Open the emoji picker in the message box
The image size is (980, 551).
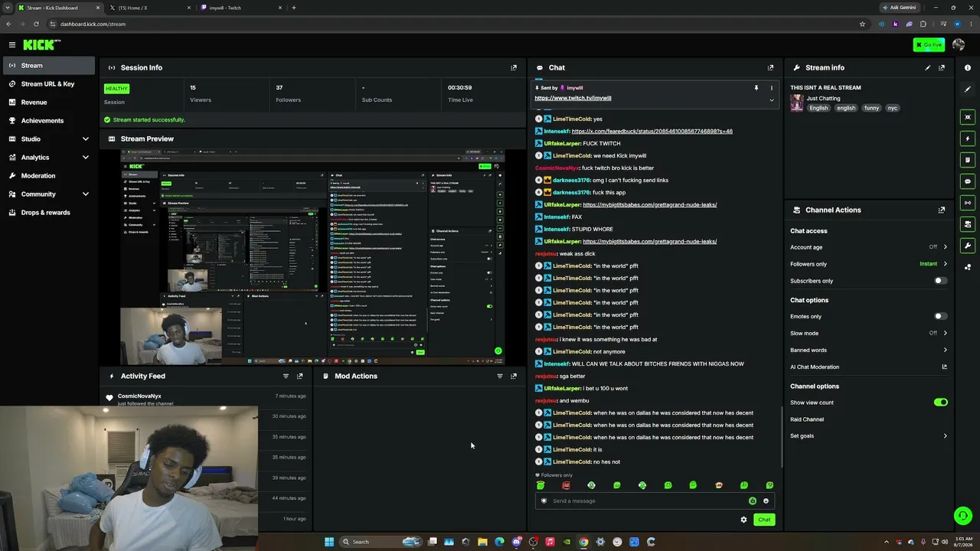766,501
